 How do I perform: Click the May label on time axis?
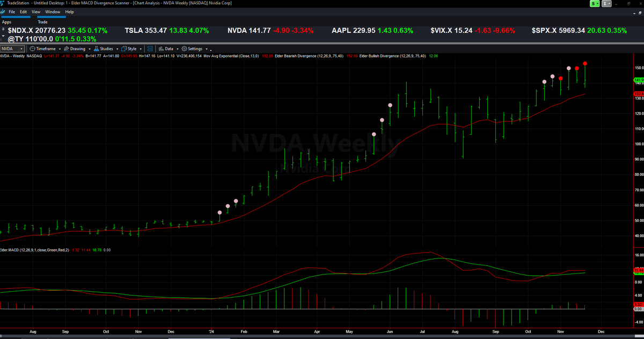[350, 333]
